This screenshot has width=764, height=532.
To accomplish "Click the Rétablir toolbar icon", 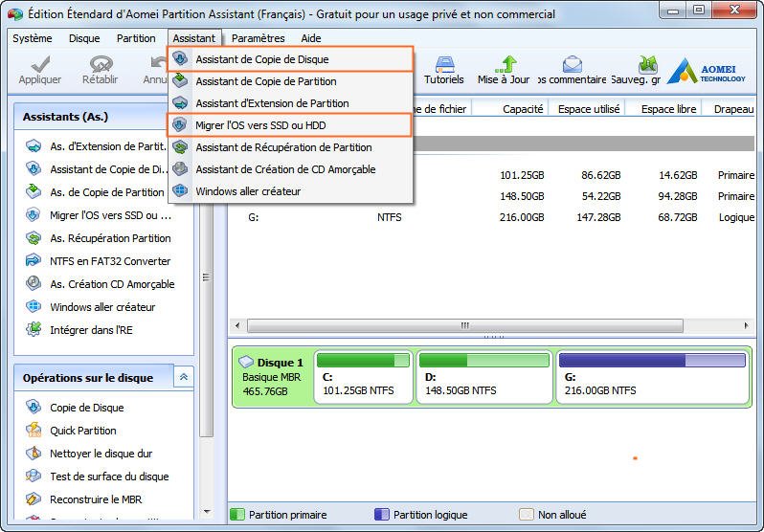I will (x=101, y=64).
